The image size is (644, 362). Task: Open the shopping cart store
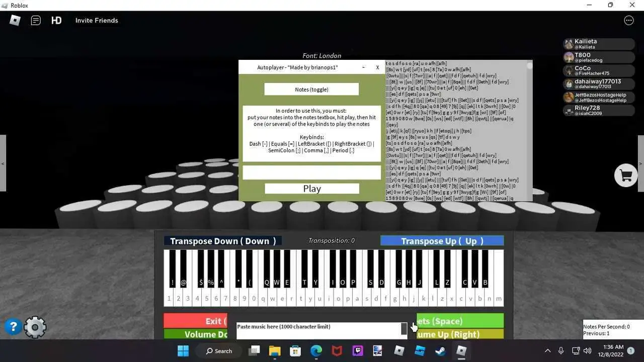(626, 175)
